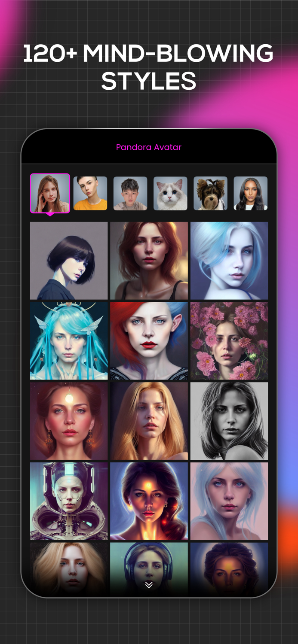The height and width of the screenshot is (644, 298).
Task: Select the long-haired woman source photo
Action: 50,193
